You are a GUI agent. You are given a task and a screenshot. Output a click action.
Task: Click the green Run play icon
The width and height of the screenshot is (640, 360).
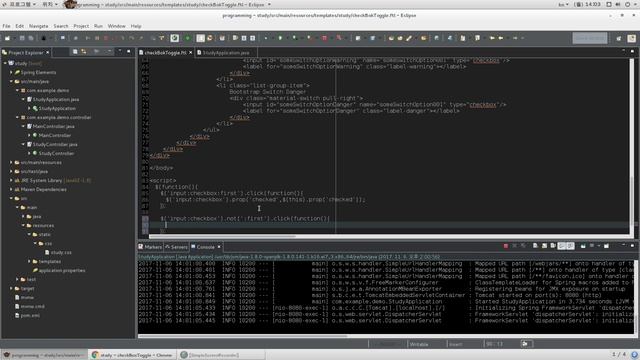pyautogui.click(x=280, y=38)
